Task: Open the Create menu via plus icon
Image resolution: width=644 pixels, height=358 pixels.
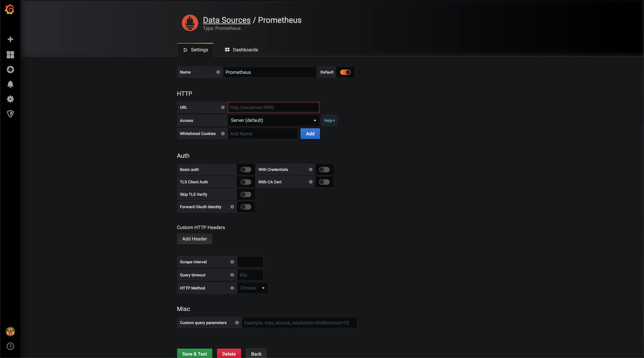Action: tap(10, 39)
